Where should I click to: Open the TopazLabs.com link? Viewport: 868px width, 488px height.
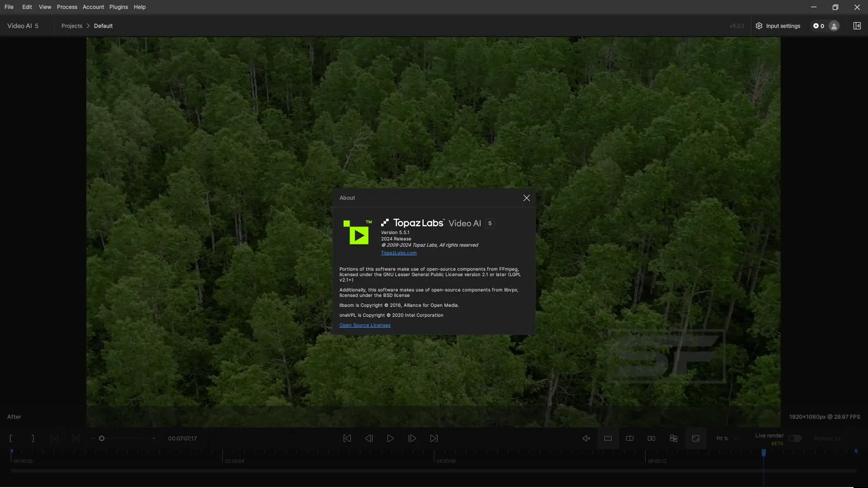click(398, 253)
